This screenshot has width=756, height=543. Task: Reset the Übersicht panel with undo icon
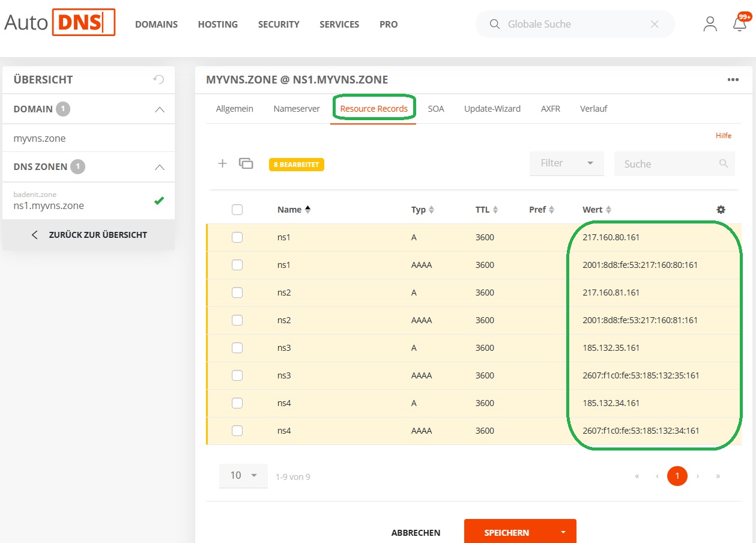pos(159,79)
